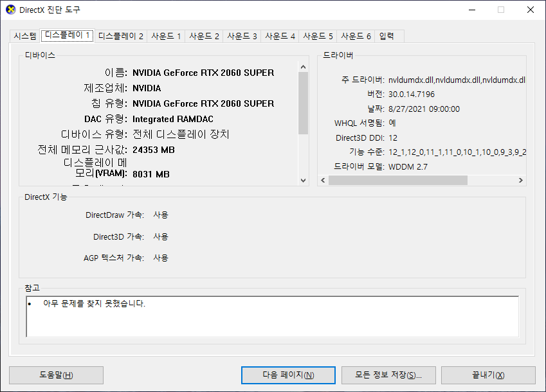Switch to the 사운드 6 tab
546x392 pixels.
(x=356, y=36)
